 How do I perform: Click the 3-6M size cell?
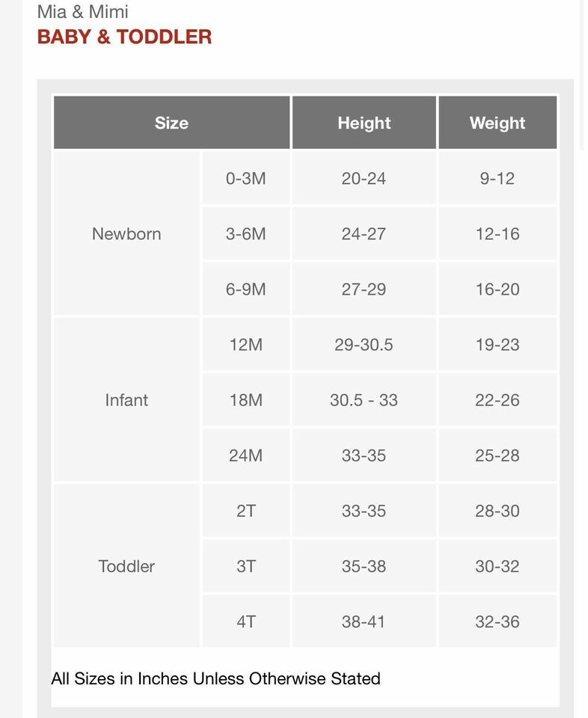pyautogui.click(x=246, y=233)
